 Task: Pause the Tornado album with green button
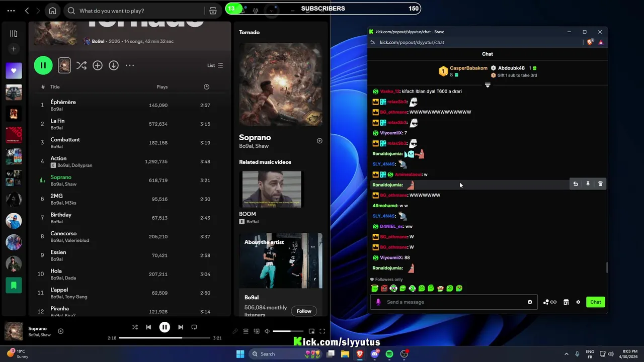click(x=43, y=65)
